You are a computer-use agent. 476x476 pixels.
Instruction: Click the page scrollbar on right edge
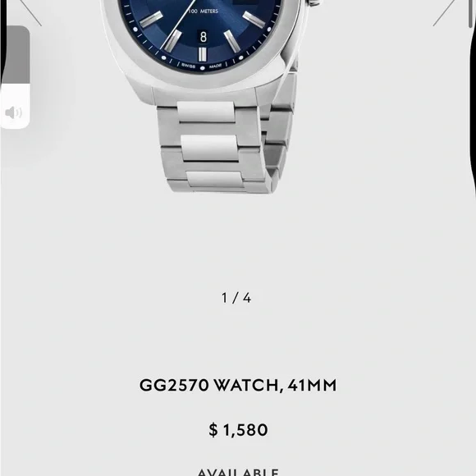471,14
